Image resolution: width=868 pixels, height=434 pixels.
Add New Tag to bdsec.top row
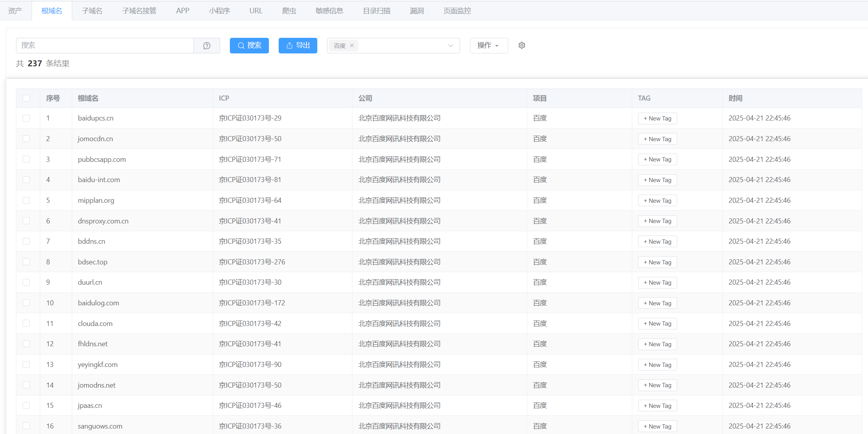(x=657, y=262)
